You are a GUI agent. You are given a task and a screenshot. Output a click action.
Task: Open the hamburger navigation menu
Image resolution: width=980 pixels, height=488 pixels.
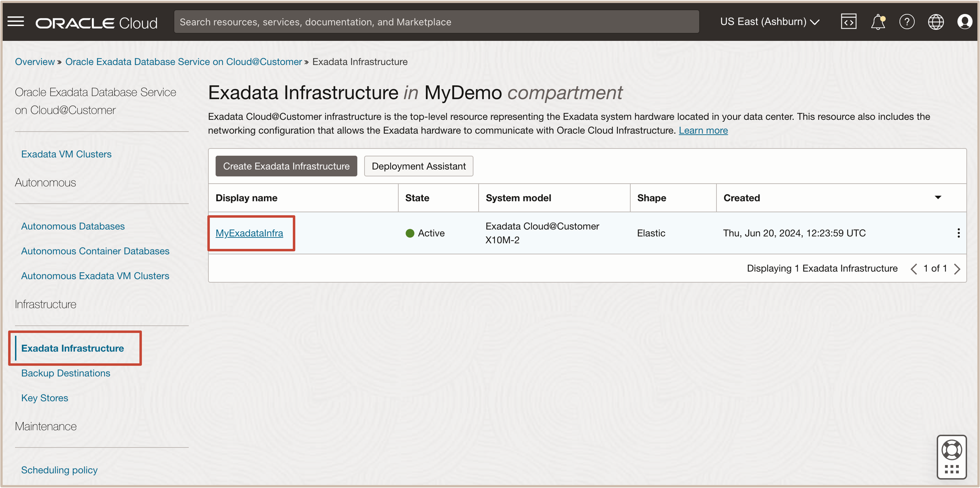pyautogui.click(x=16, y=22)
